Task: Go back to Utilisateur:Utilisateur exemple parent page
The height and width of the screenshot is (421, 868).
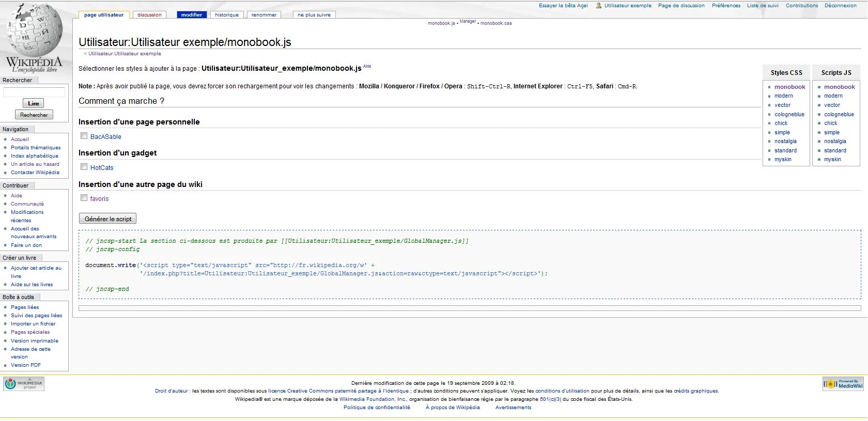Action: point(125,54)
